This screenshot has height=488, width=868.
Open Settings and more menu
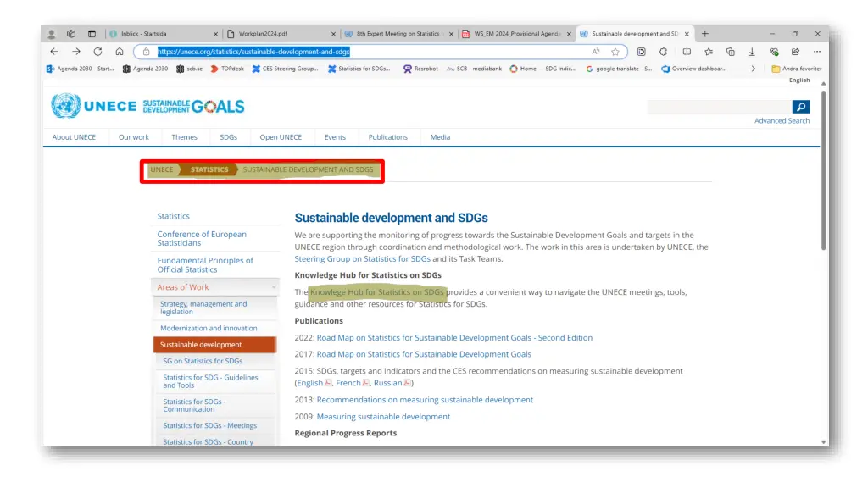(817, 52)
